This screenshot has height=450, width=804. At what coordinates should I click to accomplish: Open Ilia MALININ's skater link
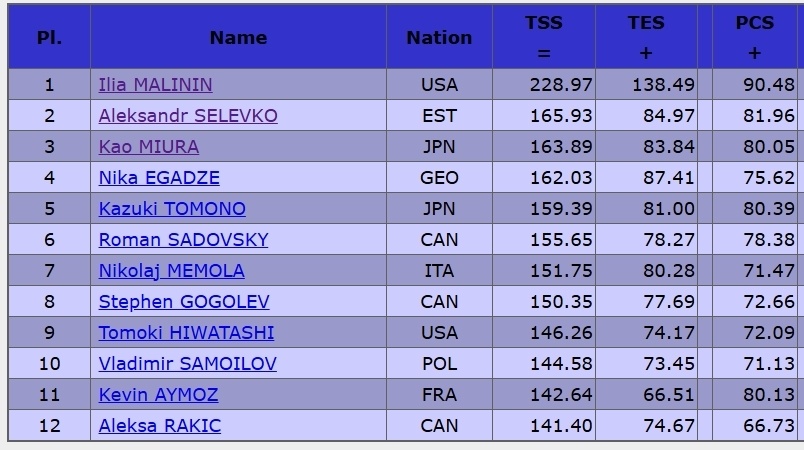[155, 85]
